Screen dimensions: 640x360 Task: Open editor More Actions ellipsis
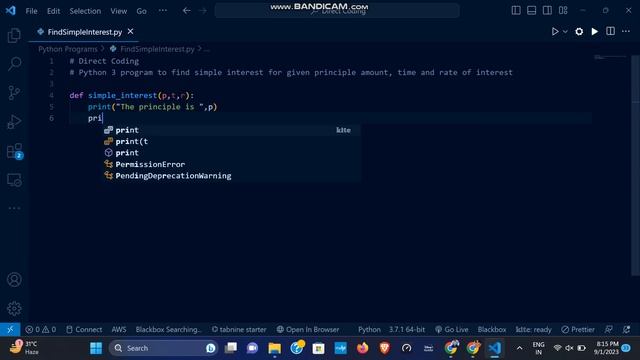626,31
